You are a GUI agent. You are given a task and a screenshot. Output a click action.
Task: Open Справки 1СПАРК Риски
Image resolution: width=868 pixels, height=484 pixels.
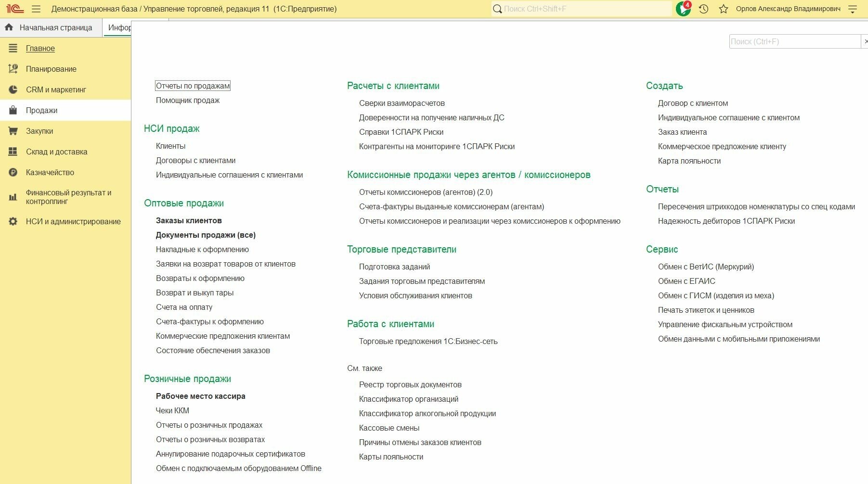click(402, 132)
